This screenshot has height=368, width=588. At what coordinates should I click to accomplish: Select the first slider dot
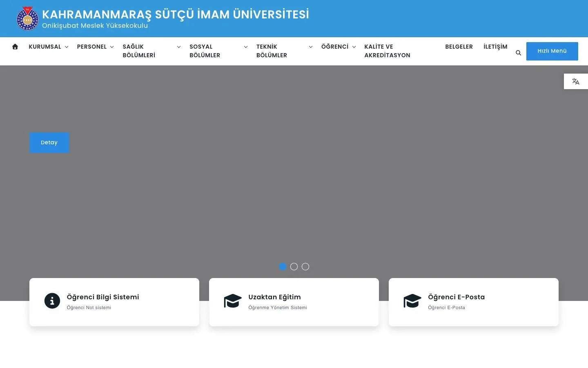[283, 267]
